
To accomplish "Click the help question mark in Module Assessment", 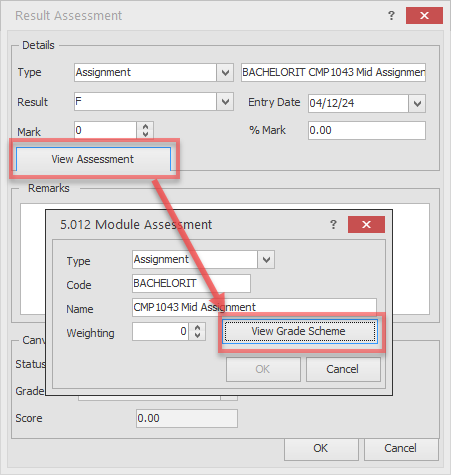I will click(333, 224).
